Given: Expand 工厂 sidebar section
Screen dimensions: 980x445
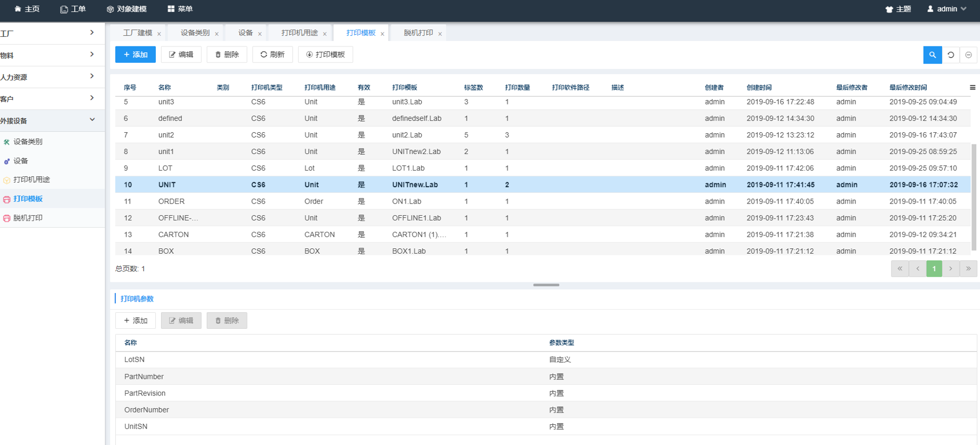Looking at the screenshot, I should tap(52, 33).
